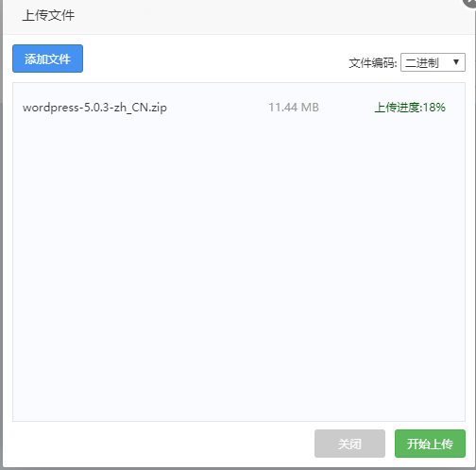Close the upload dialog via corner X icon
The width and height of the screenshot is (476, 470).
(470, 3)
